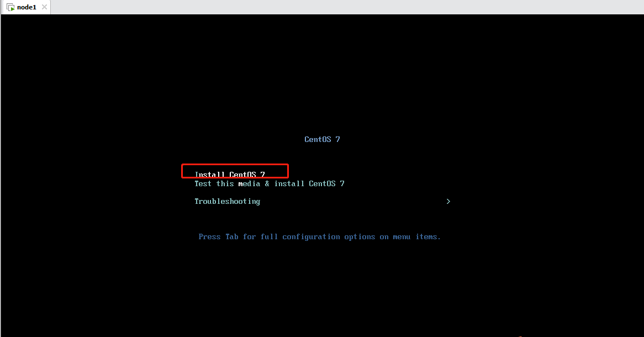Viewport: 644px width, 337px height.
Task: Click the phrase configuration options in hint text
Action: tap(329, 236)
